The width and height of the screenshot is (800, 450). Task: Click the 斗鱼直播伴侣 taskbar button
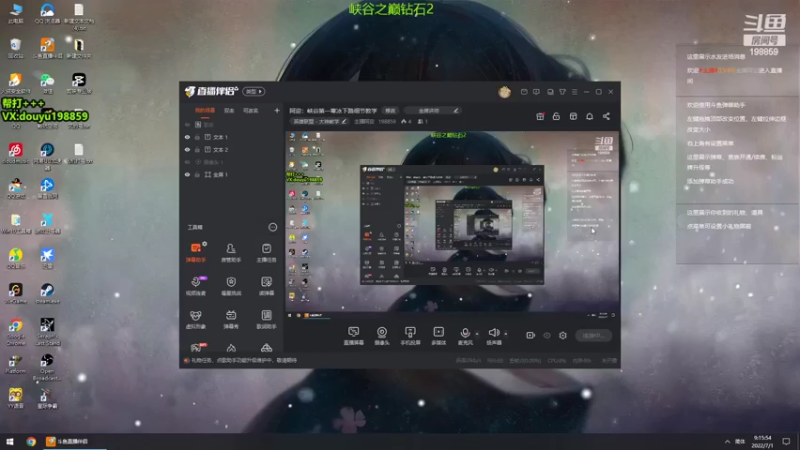74,442
